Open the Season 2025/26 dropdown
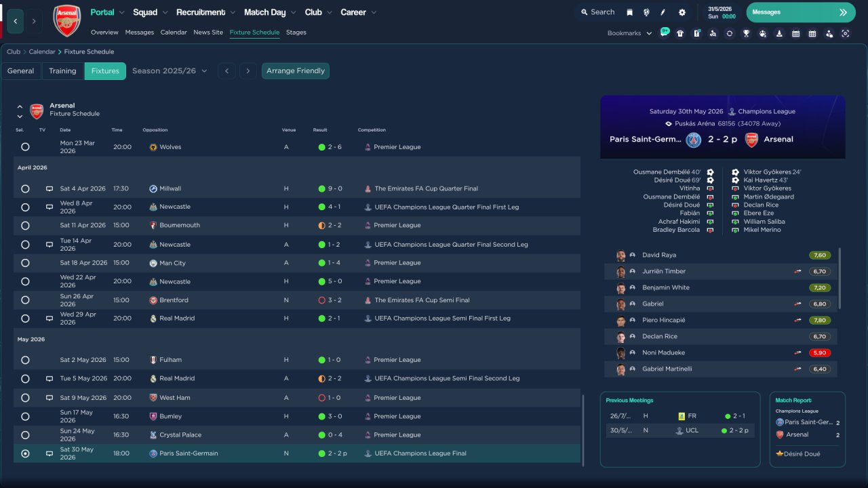 coord(170,70)
